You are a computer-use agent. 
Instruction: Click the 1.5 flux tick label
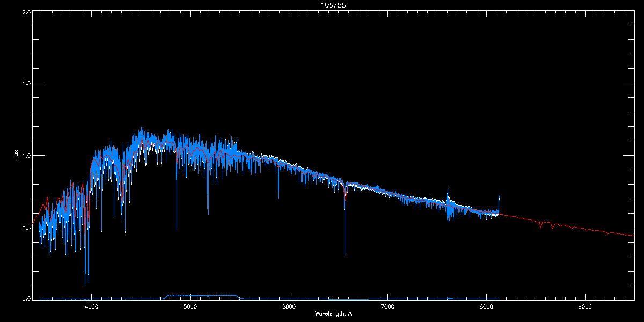coord(25,84)
